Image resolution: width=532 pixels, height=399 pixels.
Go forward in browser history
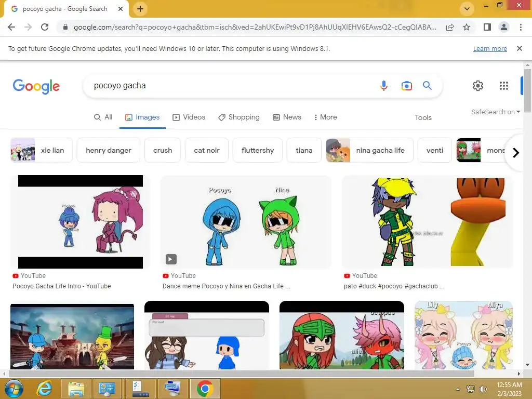[28, 27]
